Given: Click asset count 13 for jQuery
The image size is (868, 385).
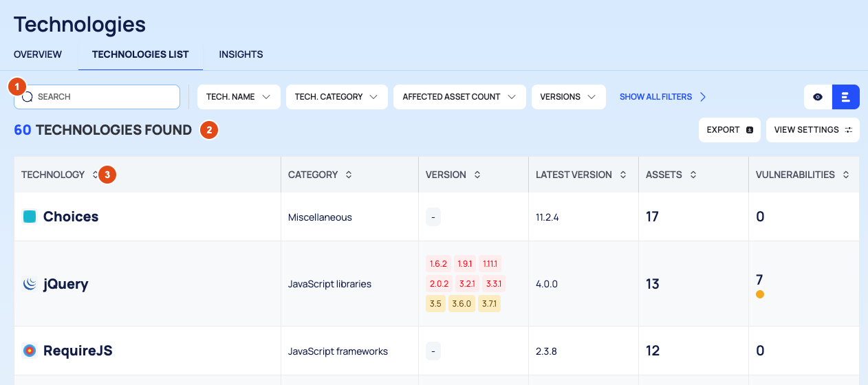Looking at the screenshot, I should [x=653, y=284].
